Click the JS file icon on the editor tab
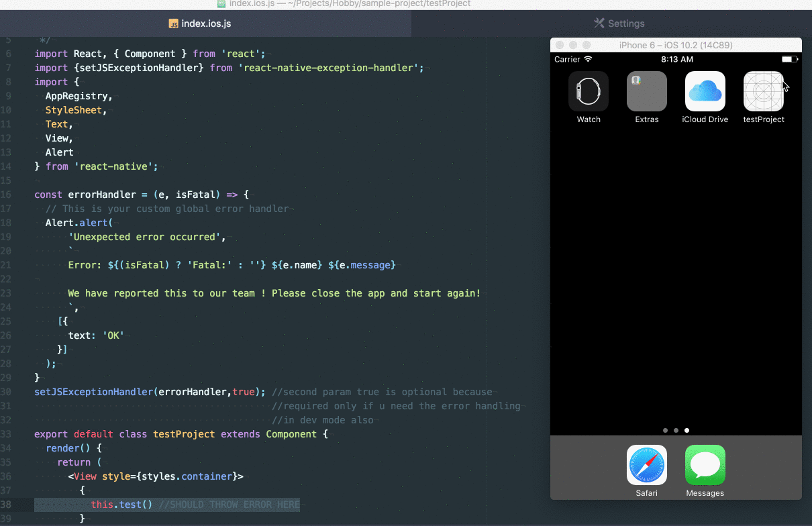The height and width of the screenshot is (526, 812). (173, 23)
